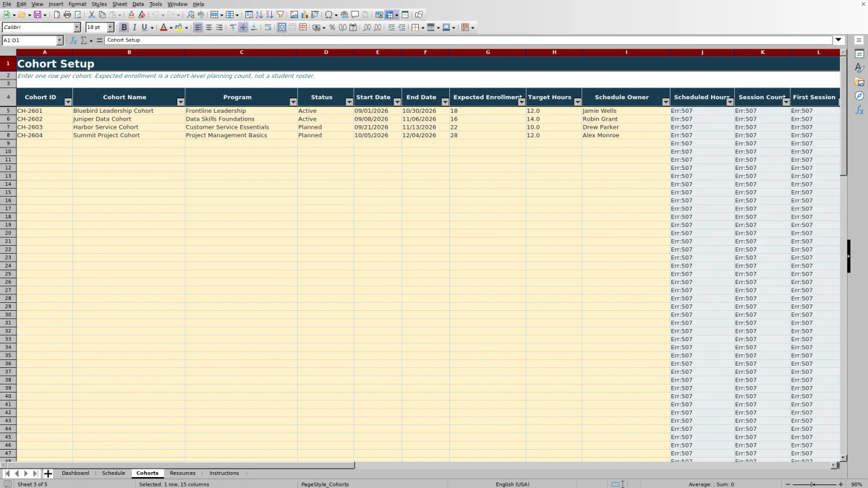Open Find and Replace icon
The width and height of the screenshot is (868, 488).
click(x=190, y=14)
